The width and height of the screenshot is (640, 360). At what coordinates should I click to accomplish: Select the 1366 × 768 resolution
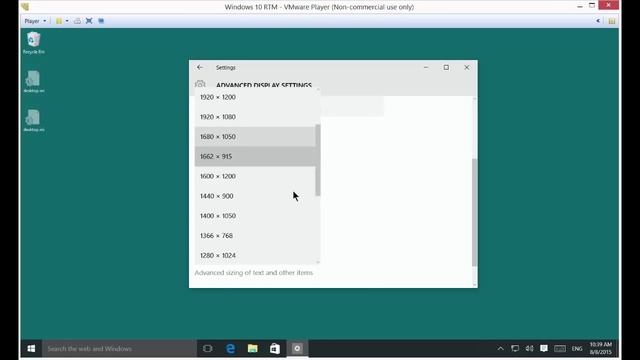(x=255, y=236)
